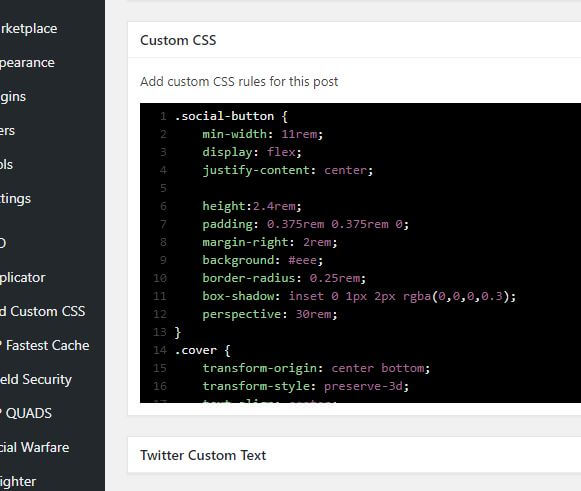The width and height of the screenshot is (581, 491).
Task: Click line number 14 in the gutter
Action: 160,350
